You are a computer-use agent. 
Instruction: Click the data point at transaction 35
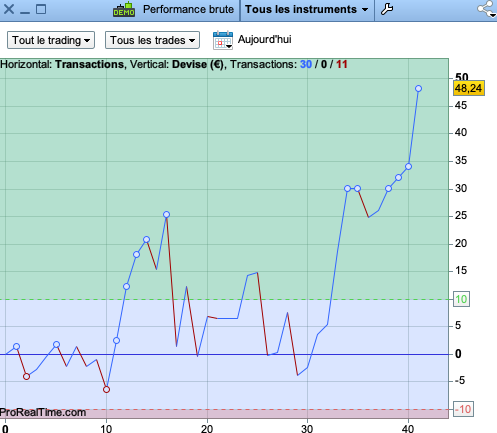(357, 189)
